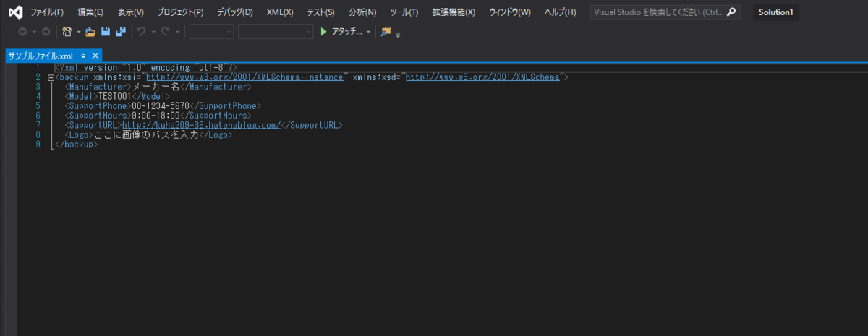868x336 pixels.
Task: Click the Open File folder icon
Action: coord(90,32)
